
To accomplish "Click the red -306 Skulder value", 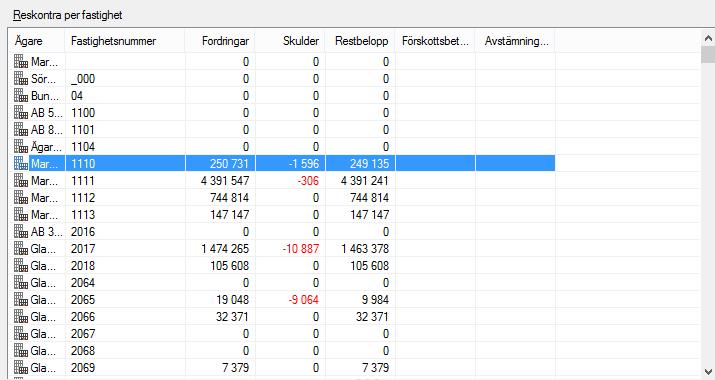I will point(308,181).
